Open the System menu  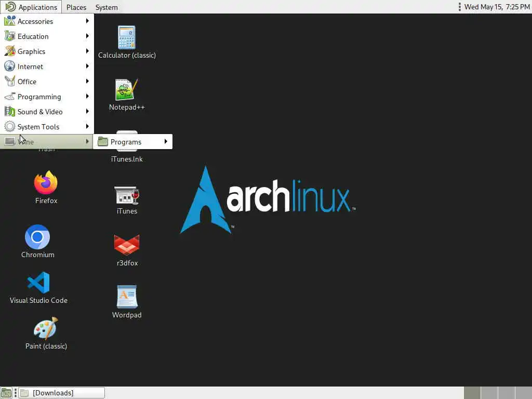(107, 7)
